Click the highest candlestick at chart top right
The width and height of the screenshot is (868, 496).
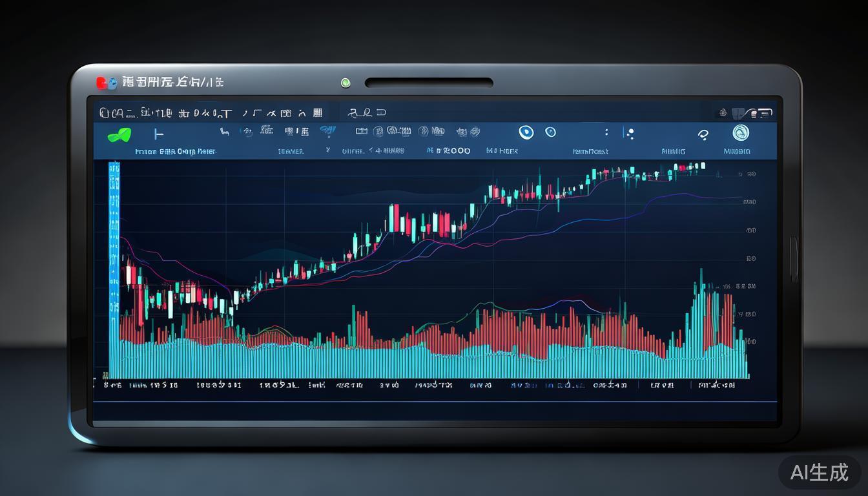(x=680, y=167)
